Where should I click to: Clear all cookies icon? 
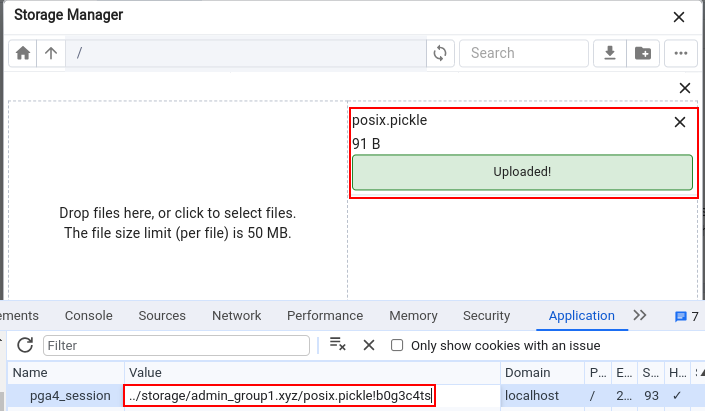tap(338, 344)
